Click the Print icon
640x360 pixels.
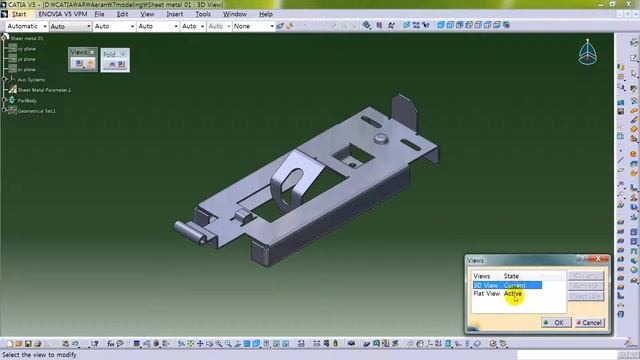[x=38, y=344]
